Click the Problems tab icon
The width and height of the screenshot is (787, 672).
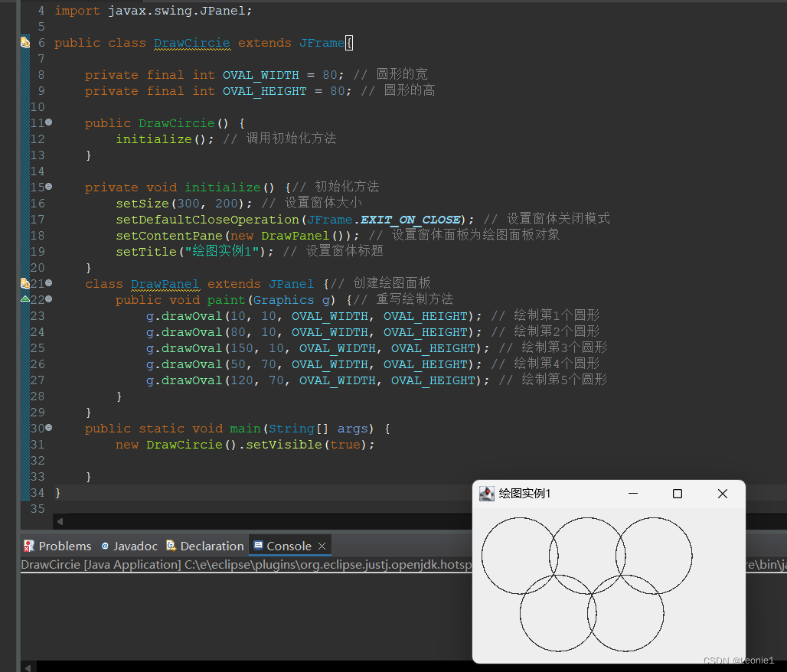pos(29,546)
